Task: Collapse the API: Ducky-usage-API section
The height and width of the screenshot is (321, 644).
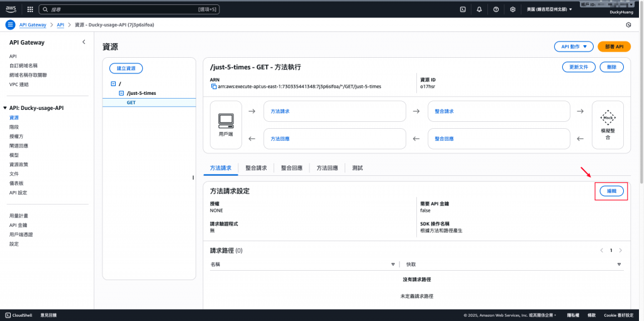Action: (5, 108)
